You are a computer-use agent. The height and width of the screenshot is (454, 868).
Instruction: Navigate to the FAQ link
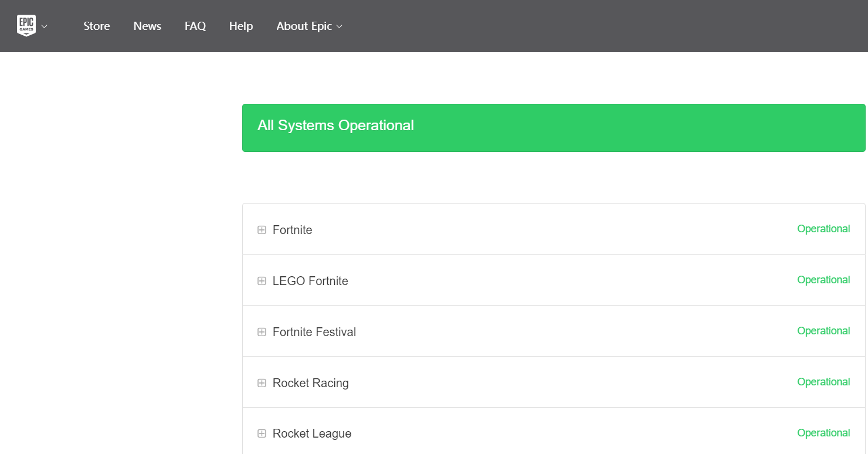click(x=195, y=26)
